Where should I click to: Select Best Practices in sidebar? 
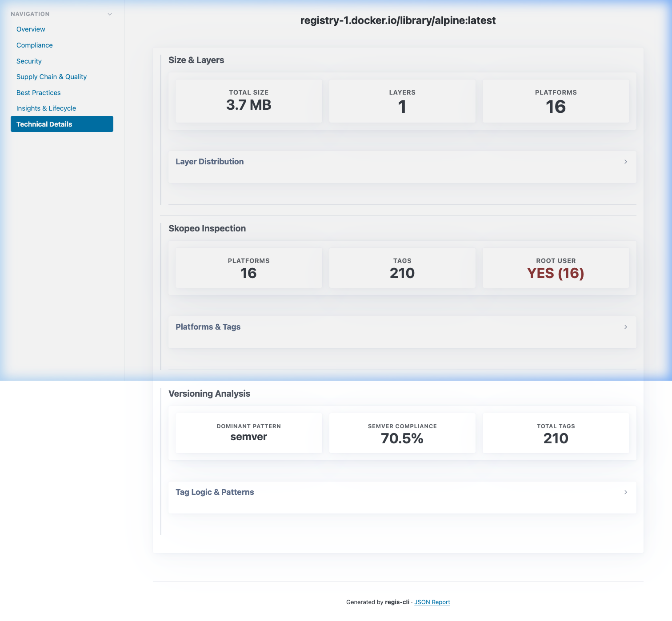[x=39, y=93]
